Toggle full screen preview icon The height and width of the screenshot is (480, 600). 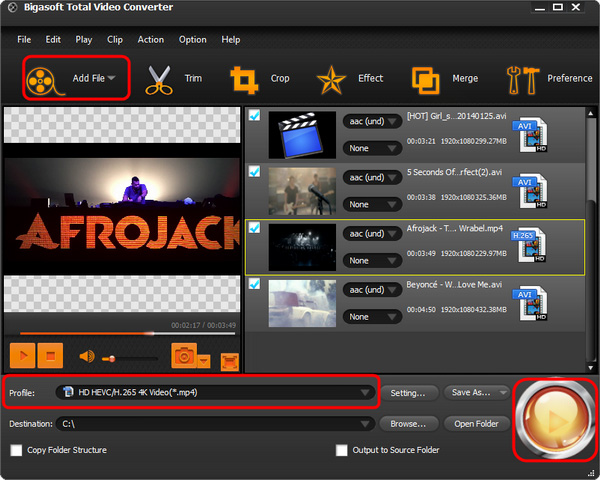(x=230, y=362)
